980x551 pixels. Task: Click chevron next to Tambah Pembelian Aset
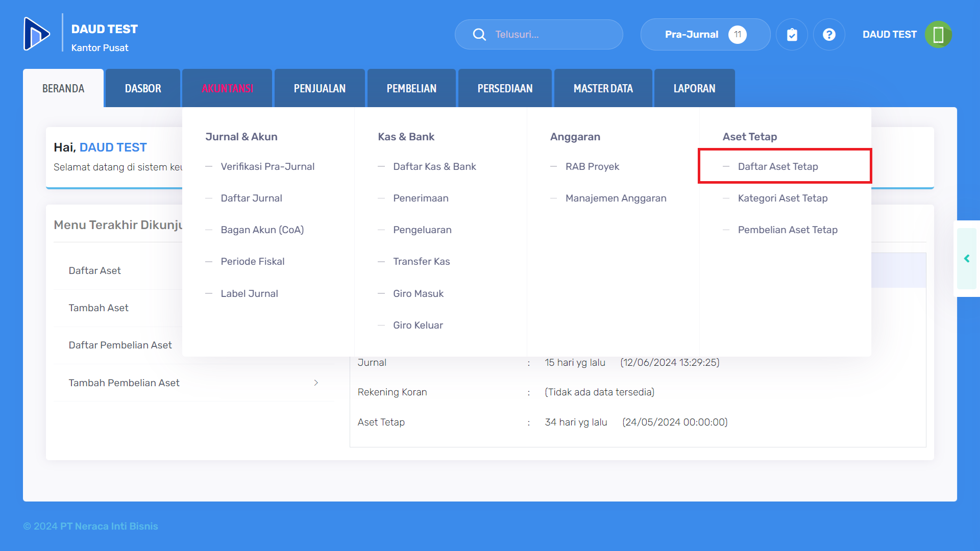316,383
